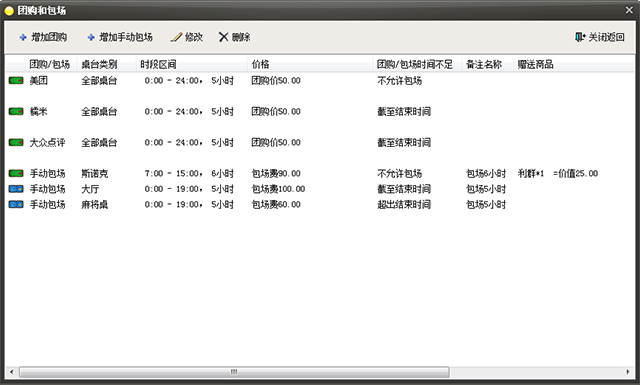Click 团购价50.00 in the 大众点评 row
Screen dimensions: 640x385
(276, 143)
